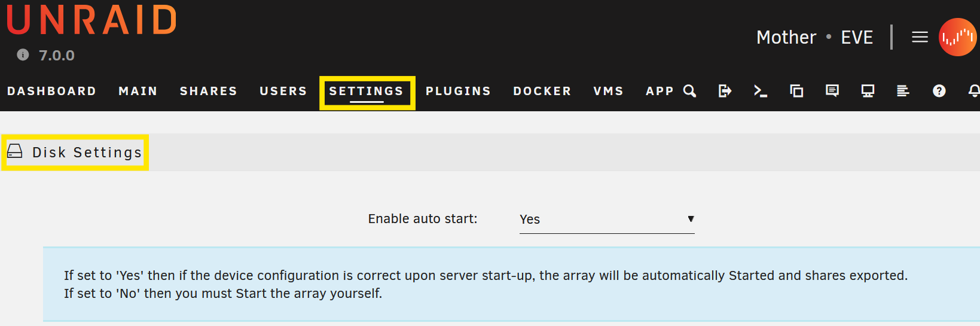Click the Enable auto start label
The width and height of the screenshot is (980, 326).
tap(423, 219)
